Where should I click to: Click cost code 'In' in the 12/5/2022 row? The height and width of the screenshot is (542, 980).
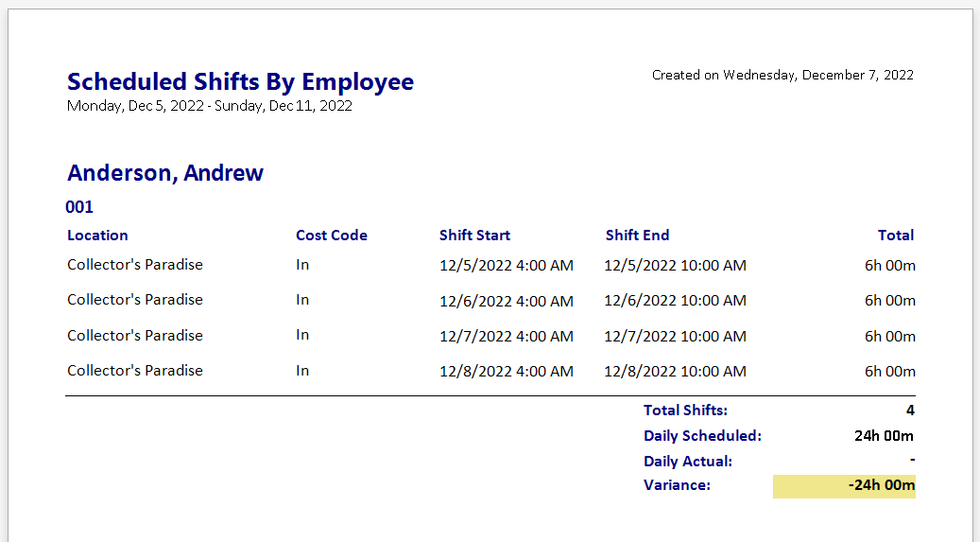coord(302,265)
